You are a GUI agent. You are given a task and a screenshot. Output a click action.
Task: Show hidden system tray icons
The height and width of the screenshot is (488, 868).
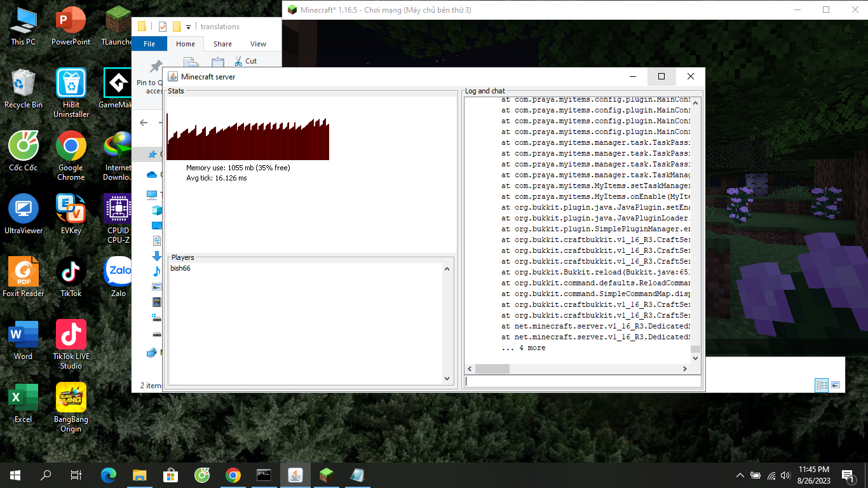[740, 475]
